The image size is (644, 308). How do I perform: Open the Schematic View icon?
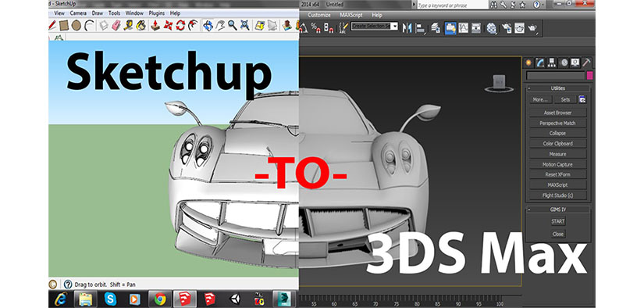click(x=476, y=28)
